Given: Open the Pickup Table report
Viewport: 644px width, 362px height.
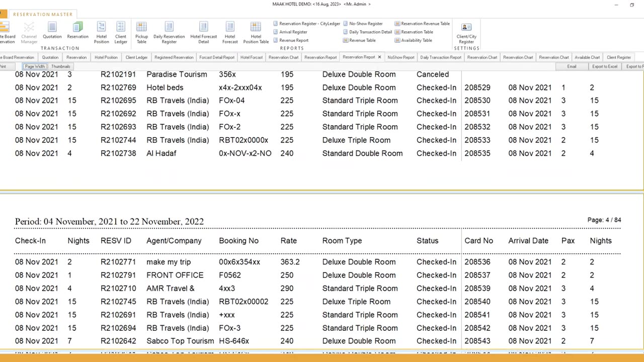Looking at the screenshot, I should click(141, 33).
